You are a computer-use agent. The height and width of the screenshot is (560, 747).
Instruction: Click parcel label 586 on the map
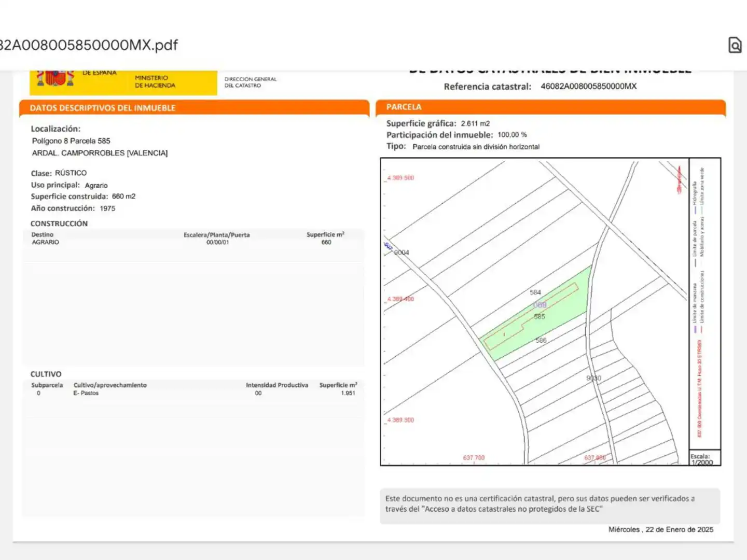[541, 341]
